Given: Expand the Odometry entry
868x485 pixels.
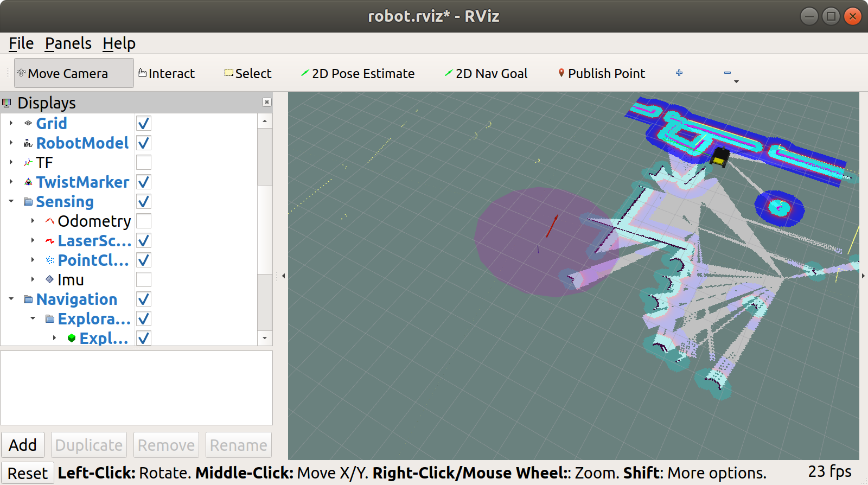Looking at the screenshot, I should click(x=33, y=221).
